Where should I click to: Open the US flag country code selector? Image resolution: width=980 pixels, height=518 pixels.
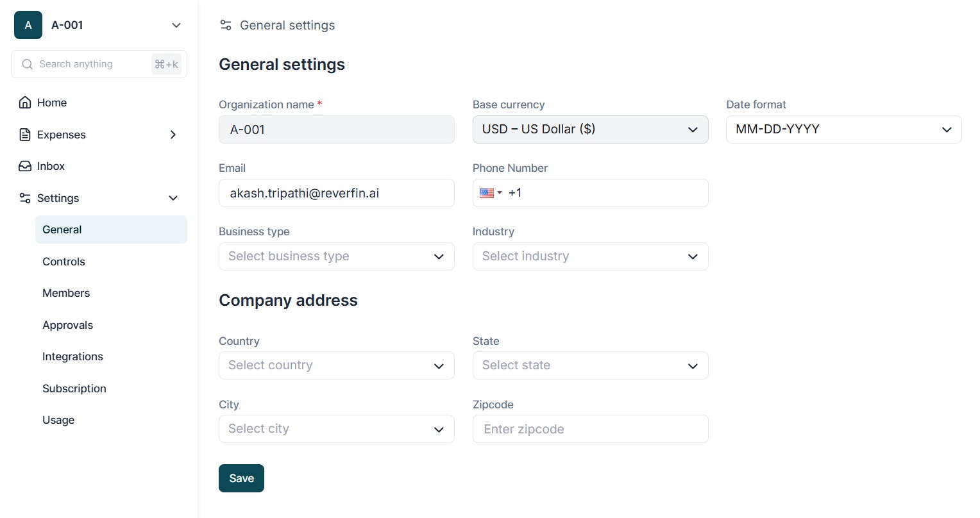click(x=491, y=193)
